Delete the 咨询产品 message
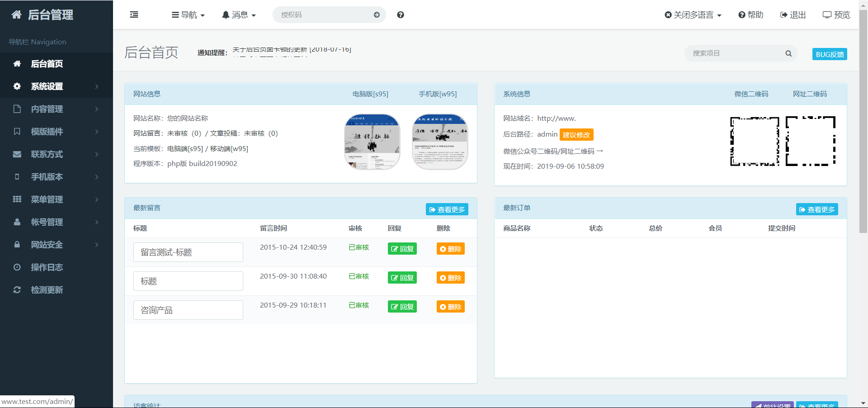Screen dimensions: 868x408 pos(450,307)
